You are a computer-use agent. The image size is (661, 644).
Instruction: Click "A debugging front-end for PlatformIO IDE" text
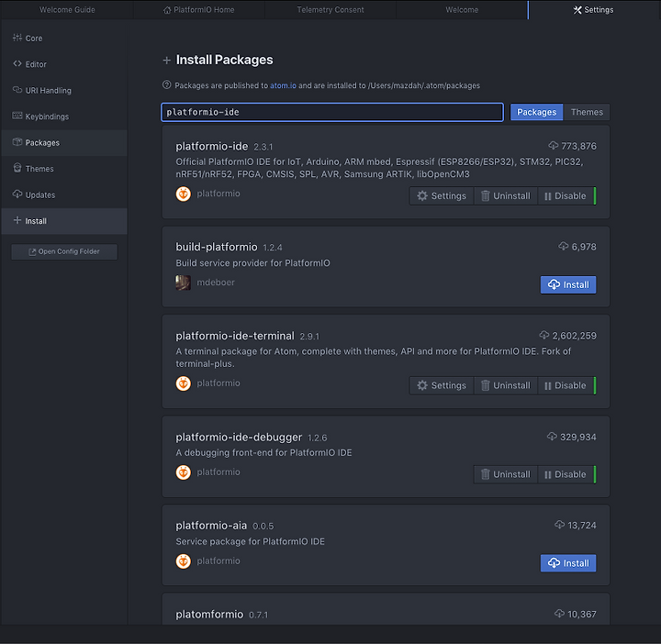263,453
